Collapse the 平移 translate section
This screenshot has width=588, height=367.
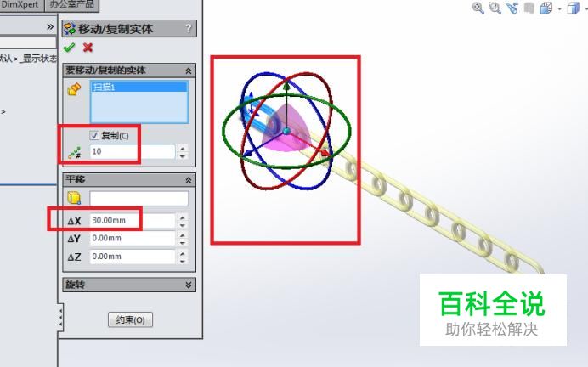[189, 180]
